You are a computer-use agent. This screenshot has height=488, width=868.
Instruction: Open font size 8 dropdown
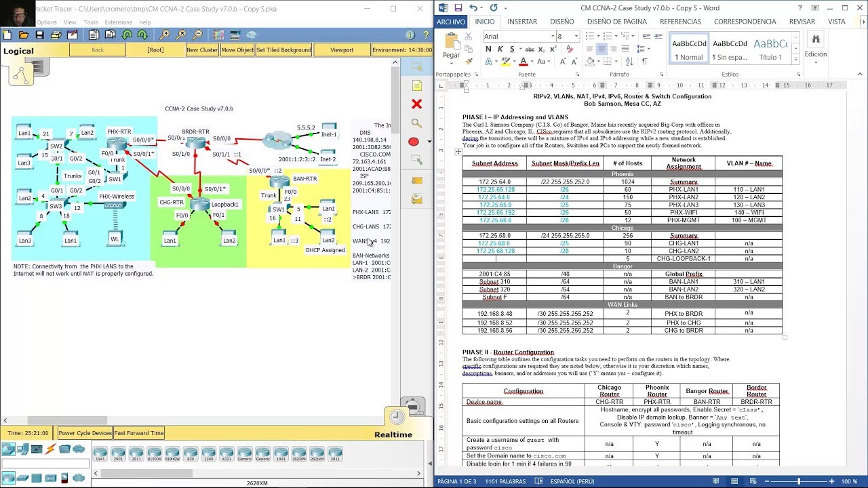[576, 36]
